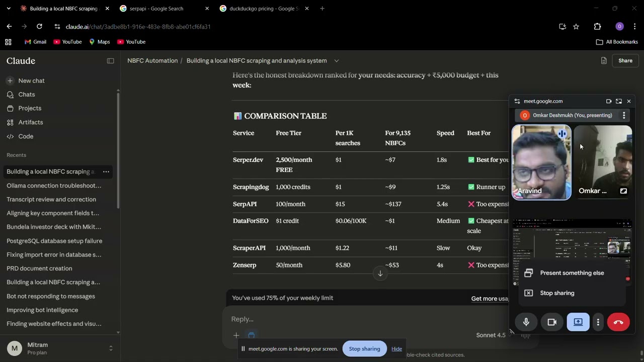The height and width of the screenshot is (362, 644).
Task: Open the Google apps grid in bookmarks bar
Action: [8, 42]
